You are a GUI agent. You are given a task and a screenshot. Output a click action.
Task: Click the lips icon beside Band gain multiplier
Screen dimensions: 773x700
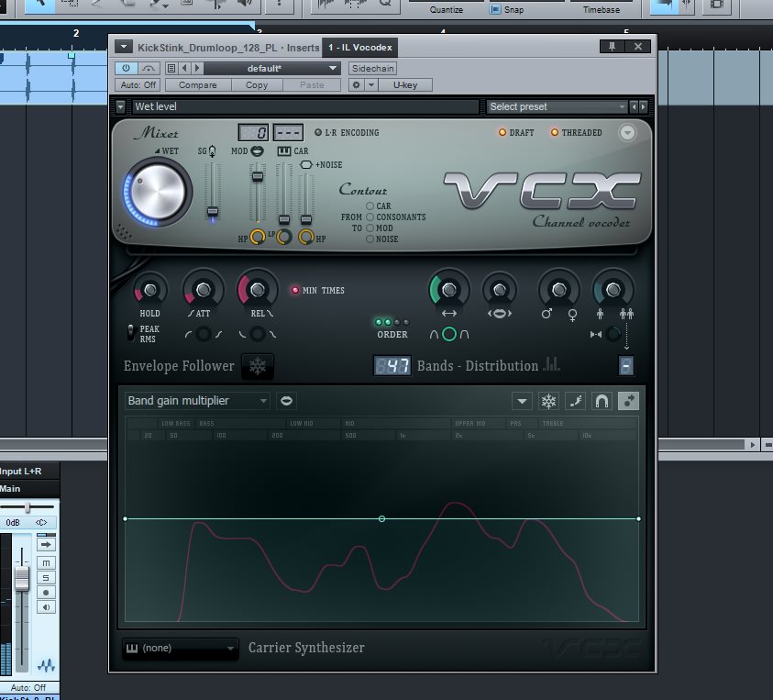click(x=287, y=401)
